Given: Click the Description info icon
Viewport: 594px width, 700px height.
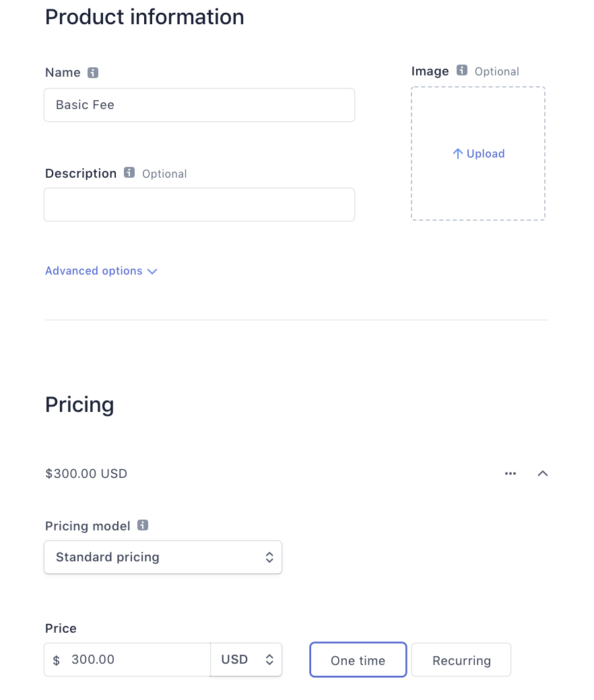Looking at the screenshot, I should coord(129,173).
